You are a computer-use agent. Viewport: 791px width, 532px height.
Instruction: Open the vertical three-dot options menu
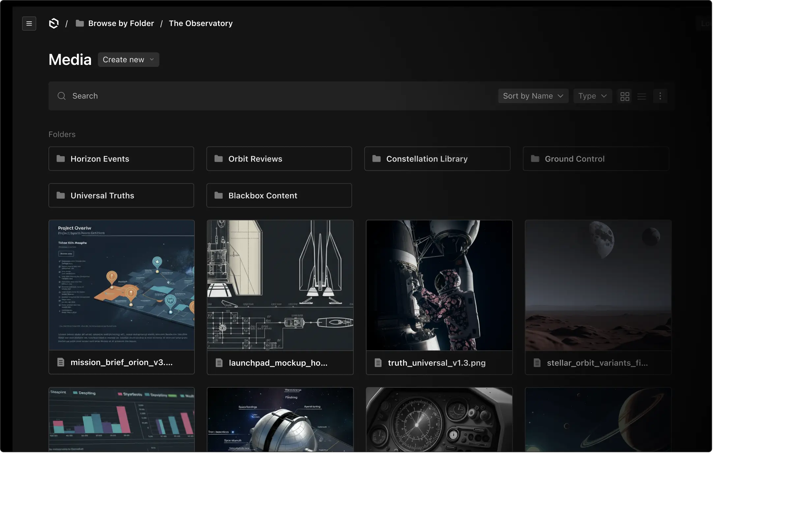tap(660, 96)
